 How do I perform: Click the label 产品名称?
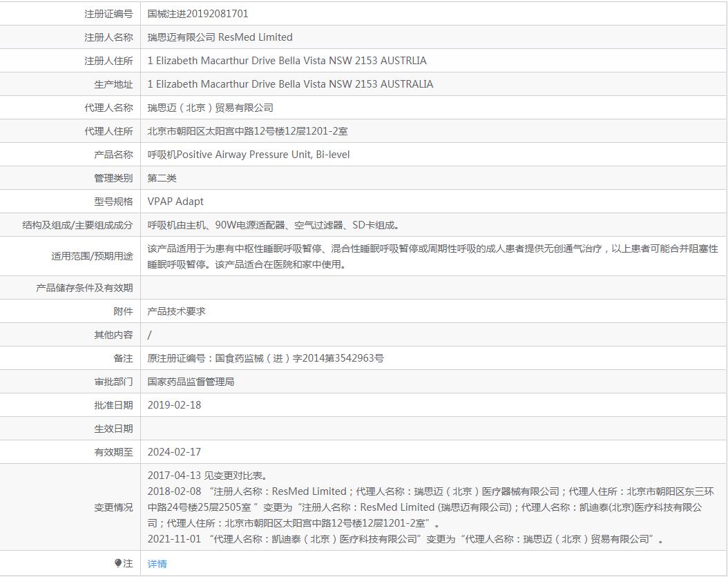coord(114,155)
